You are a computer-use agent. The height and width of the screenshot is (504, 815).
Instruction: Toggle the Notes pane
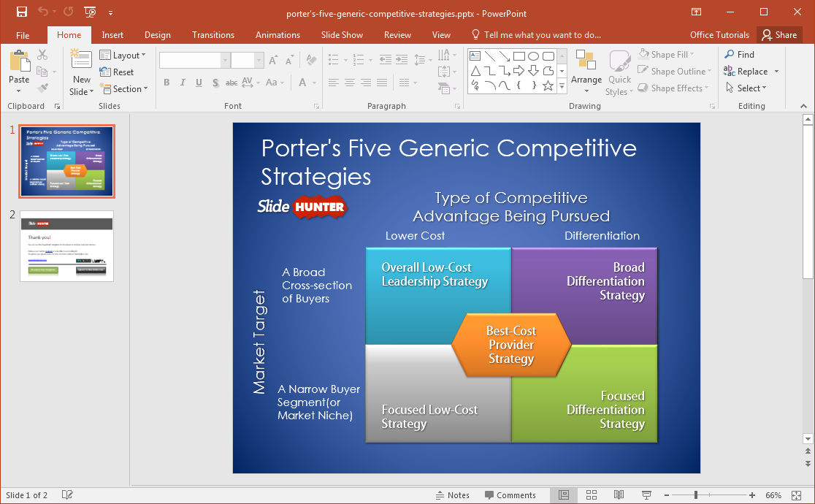pyautogui.click(x=452, y=495)
